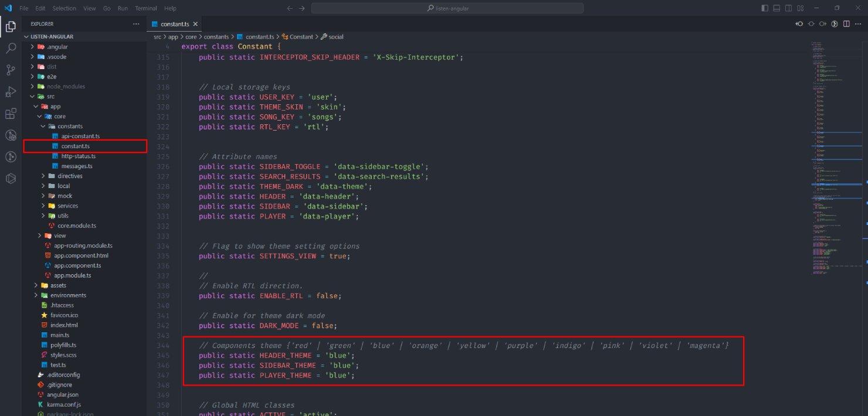Select the constant.ts editor tab
This screenshot has width=868, height=416.
point(174,24)
